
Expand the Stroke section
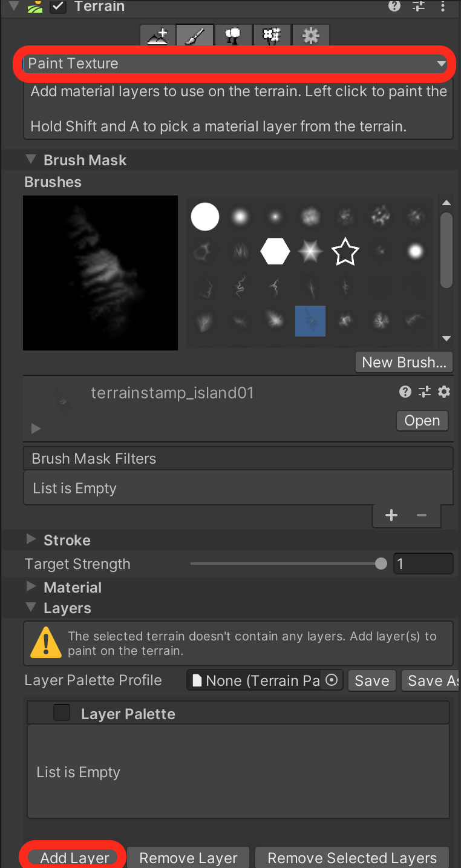coord(31,540)
